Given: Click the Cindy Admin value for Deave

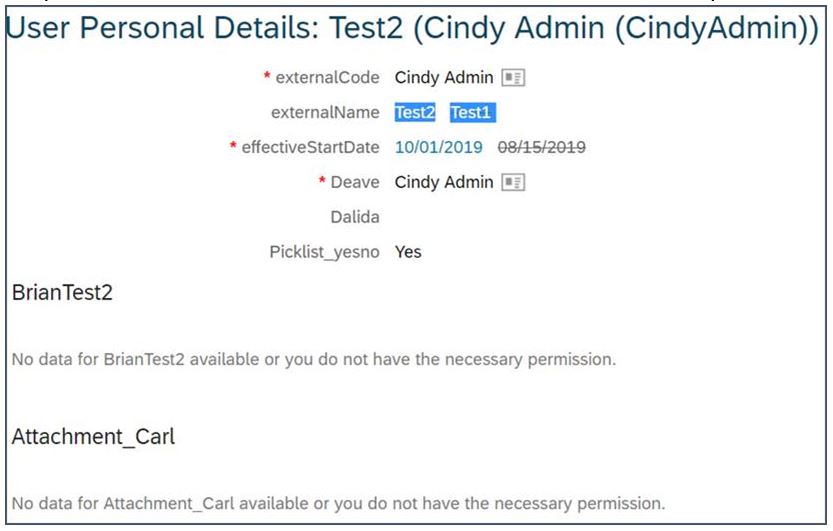Looking at the screenshot, I should (444, 182).
